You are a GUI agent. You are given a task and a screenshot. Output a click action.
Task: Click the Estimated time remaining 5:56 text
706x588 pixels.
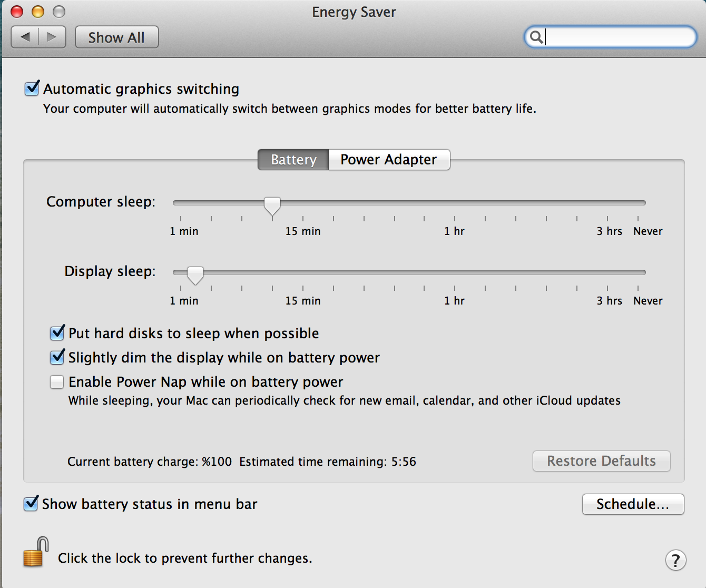click(x=328, y=462)
